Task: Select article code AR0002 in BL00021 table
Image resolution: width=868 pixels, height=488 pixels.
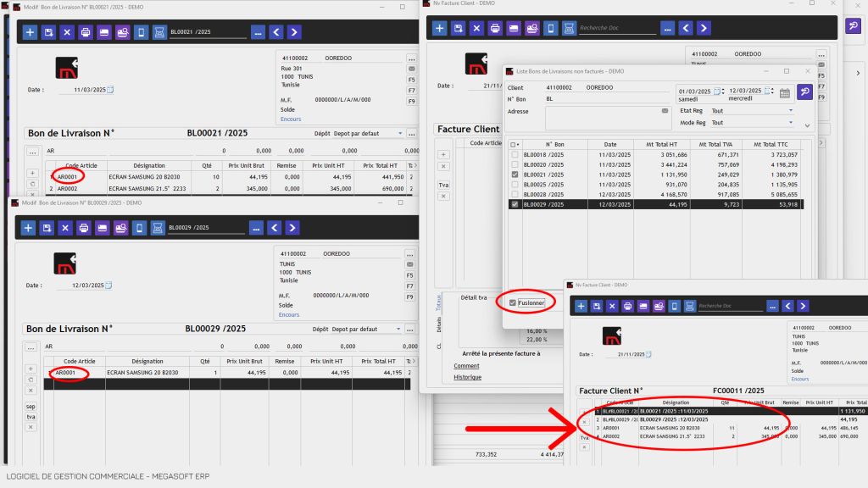Action: click(x=68, y=189)
